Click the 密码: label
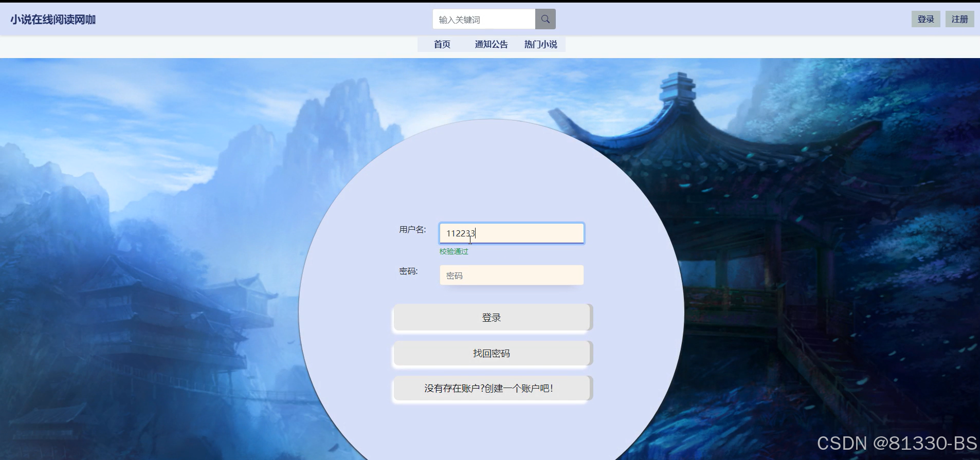This screenshot has height=460, width=980. [x=408, y=271]
